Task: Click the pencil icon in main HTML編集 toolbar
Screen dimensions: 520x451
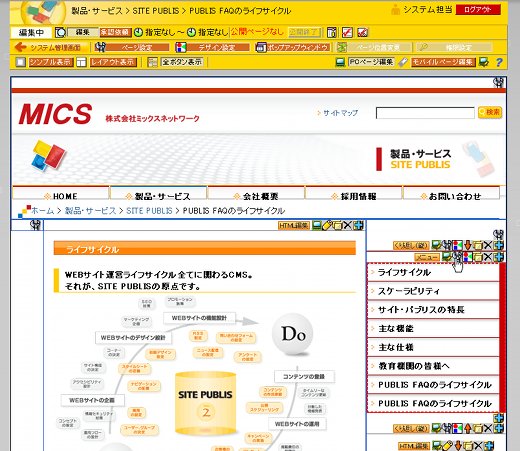Action: pyautogui.click(x=328, y=225)
